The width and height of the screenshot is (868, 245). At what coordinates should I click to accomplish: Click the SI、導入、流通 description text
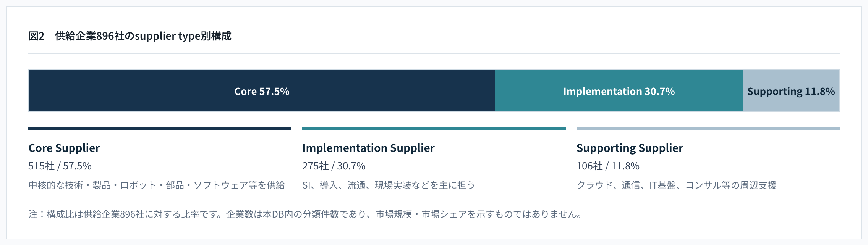(x=389, y=185)
